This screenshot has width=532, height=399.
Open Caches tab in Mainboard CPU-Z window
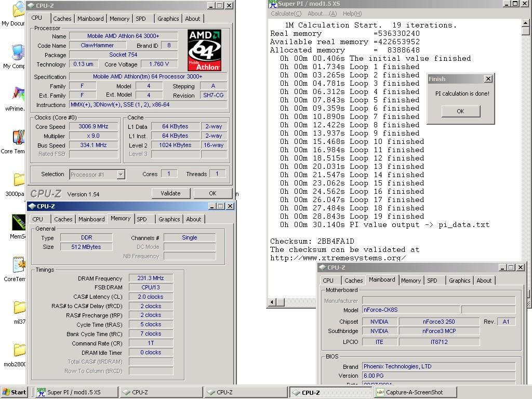point(353,281)
